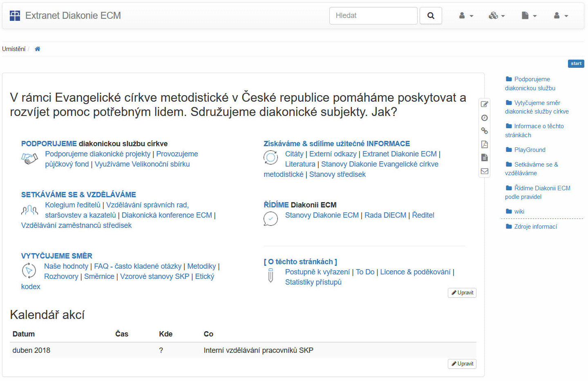Open page revisions via the clock icon
588x381 pixels.
pyautogui.click(x=484, y=118)
